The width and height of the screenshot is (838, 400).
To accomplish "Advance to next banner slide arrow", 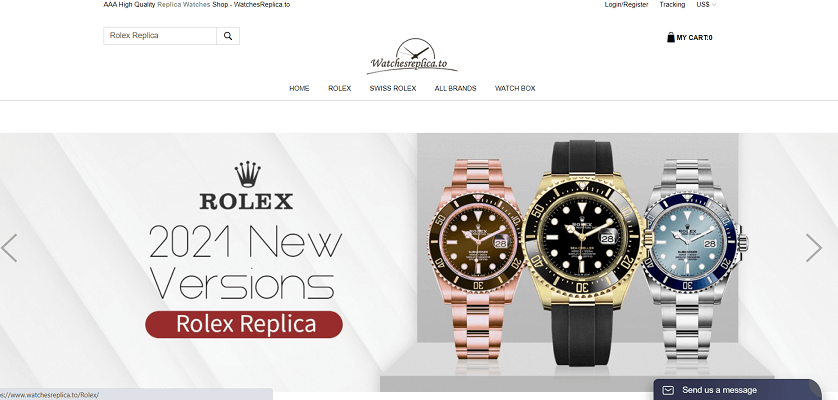I will point(813,248).
